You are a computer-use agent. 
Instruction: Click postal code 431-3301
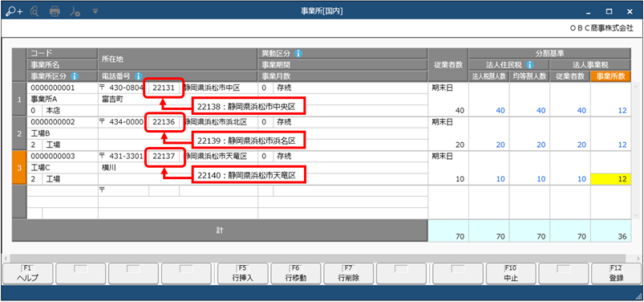coord(126,157)
